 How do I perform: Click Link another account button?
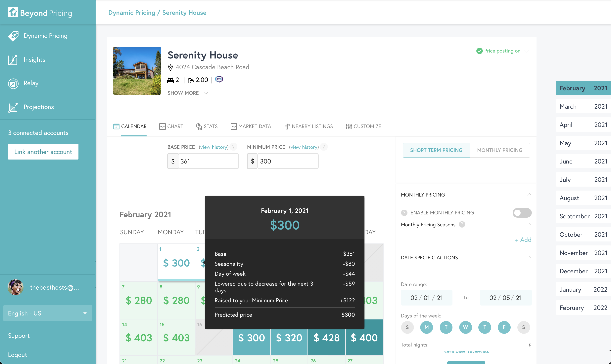(x=43, y=152)
